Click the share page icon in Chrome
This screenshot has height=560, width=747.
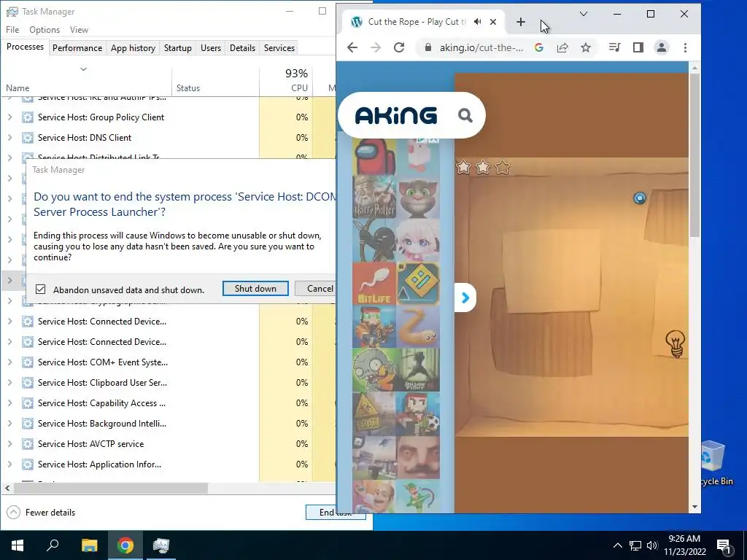[x=562, y=47]
